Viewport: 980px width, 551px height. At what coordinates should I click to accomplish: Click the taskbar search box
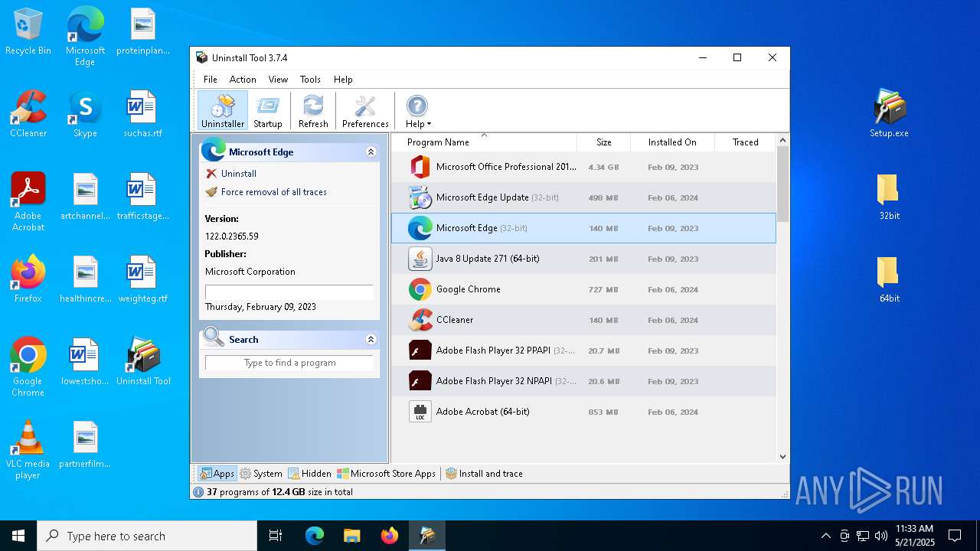147,536
